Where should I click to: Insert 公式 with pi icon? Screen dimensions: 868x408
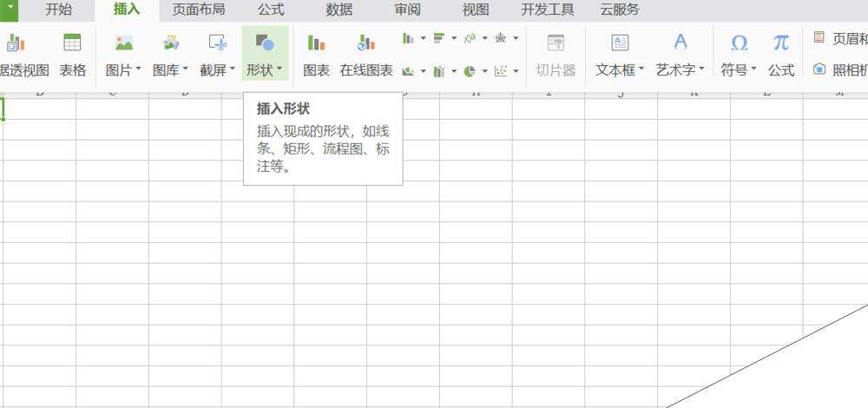[781, 43]
